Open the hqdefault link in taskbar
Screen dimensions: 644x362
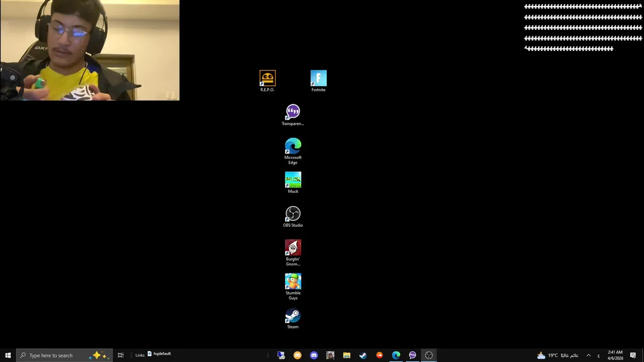point(159,354)
